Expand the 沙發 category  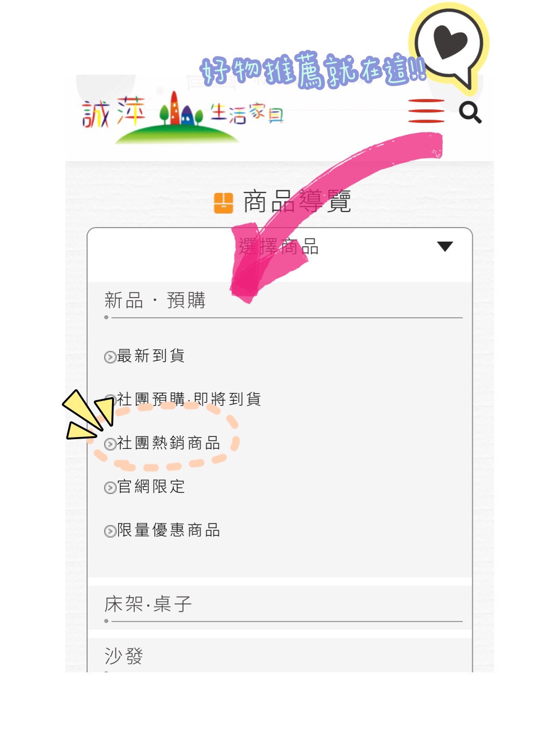[x=280, y=655]
